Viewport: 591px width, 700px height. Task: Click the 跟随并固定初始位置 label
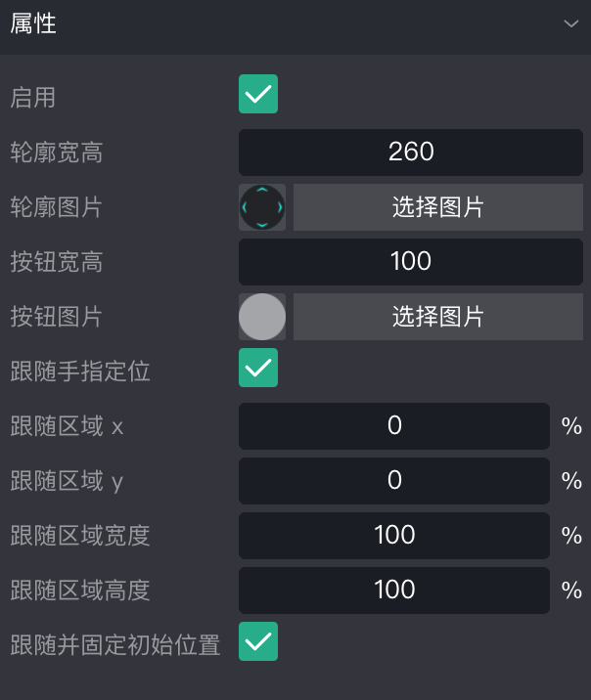tap(115, 645)
